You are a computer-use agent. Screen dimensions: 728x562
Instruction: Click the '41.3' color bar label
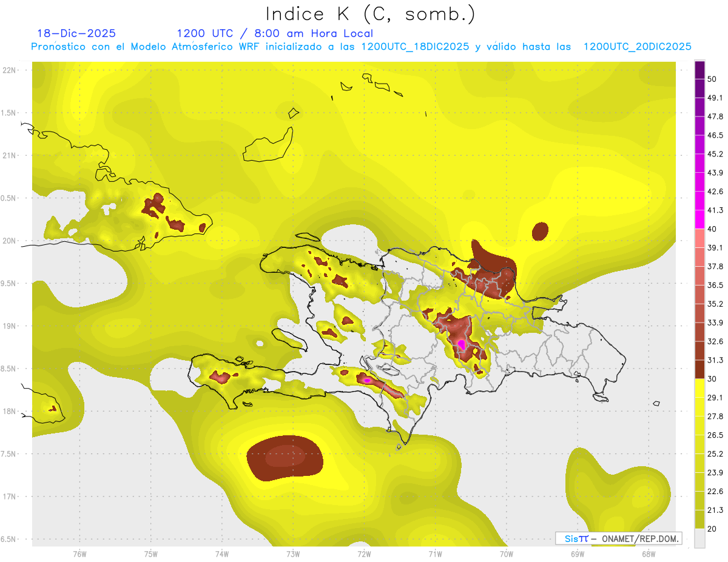pyautogui.click(x=715, y=210)
